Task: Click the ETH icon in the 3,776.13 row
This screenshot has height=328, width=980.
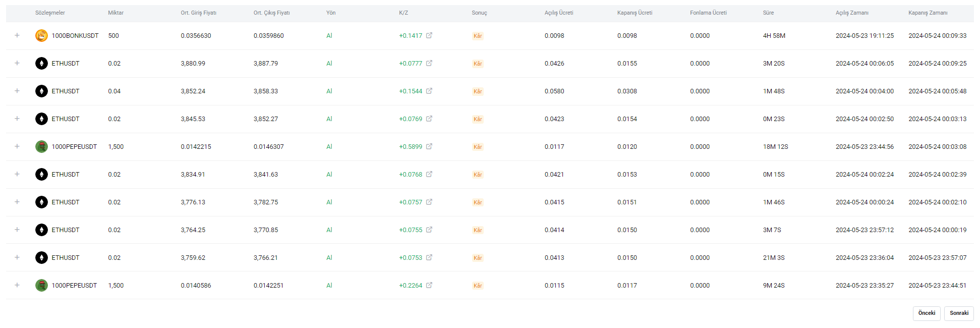Action: tap(41, 202)
